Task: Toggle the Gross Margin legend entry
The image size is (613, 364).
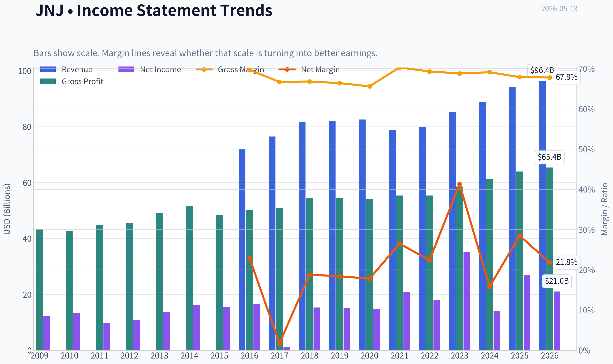Action: tap(230, 70)
